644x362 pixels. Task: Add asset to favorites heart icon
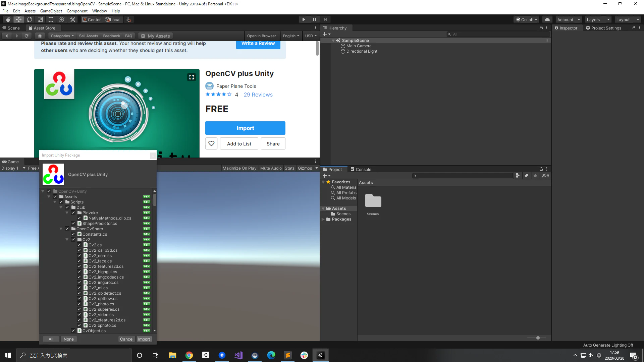pyautogui.click(x=211, y=143)
